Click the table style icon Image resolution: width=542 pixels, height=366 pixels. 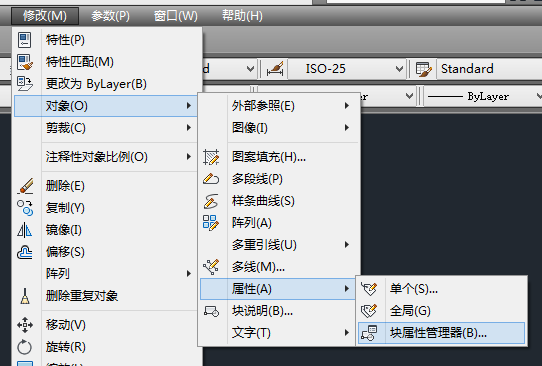(x=423, y=69)
